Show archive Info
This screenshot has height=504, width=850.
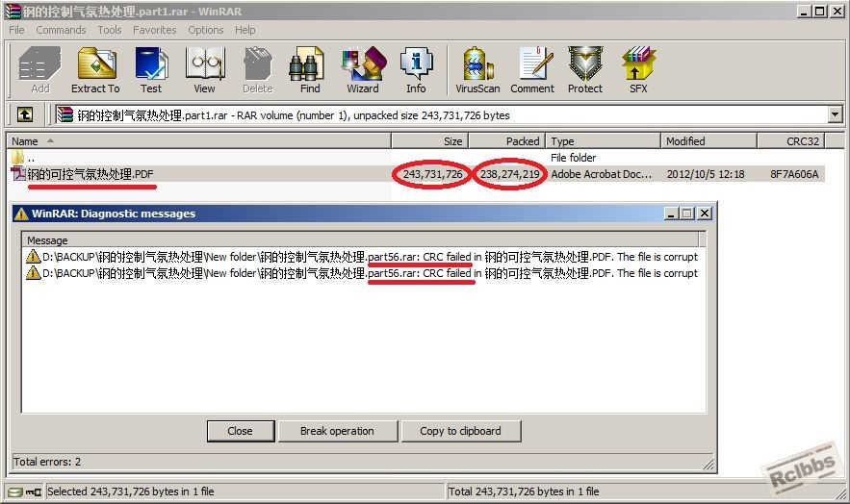(416, 69)
